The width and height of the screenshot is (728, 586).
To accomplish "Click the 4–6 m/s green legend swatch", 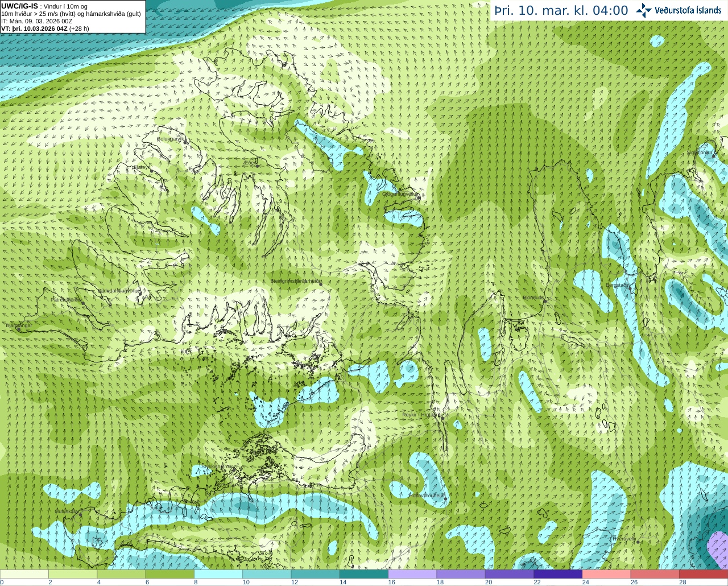I will (x=121, y=574).
